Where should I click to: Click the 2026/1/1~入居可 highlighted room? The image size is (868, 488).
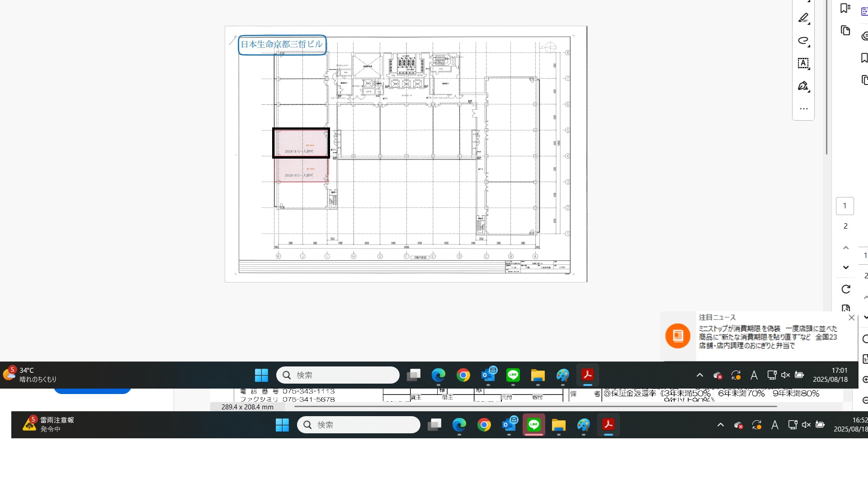point(301,143)
